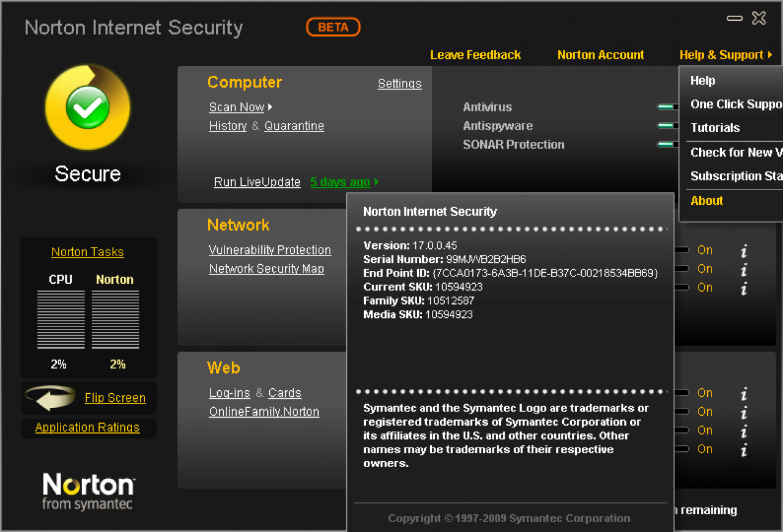Click the middle info icon in Network section
The height and width of the screenshot is (532, 783).
point(744,270)
